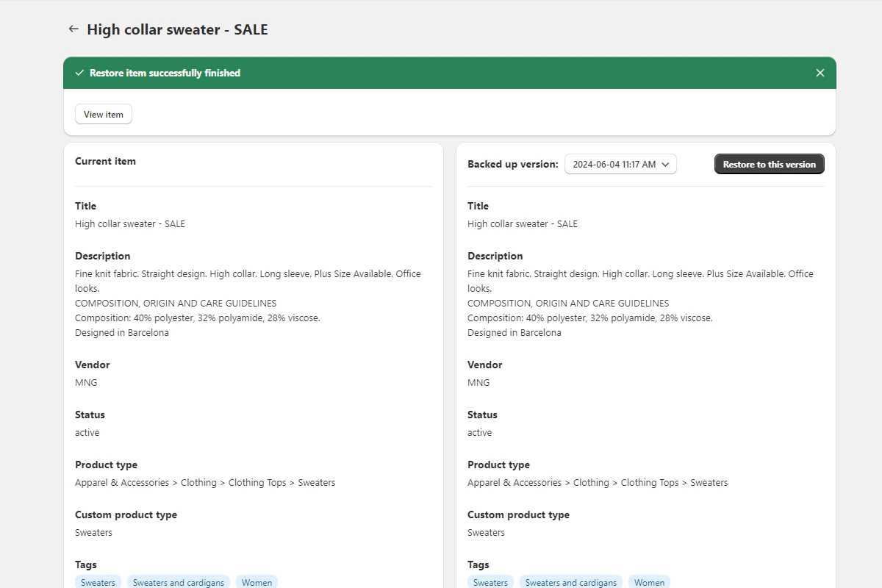
Task: Click 'Designed in Barcelona' in Current item description
Action: click(122, 333)
